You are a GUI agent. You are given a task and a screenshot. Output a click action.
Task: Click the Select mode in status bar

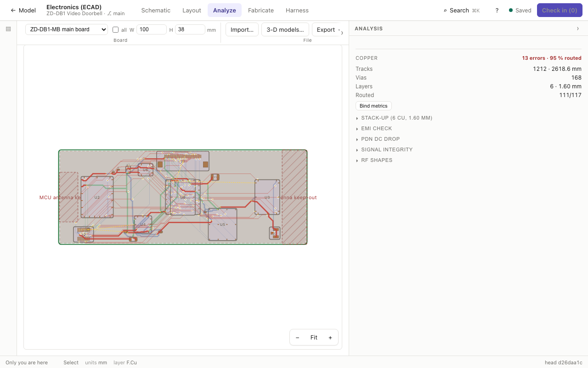click(71, 362)
